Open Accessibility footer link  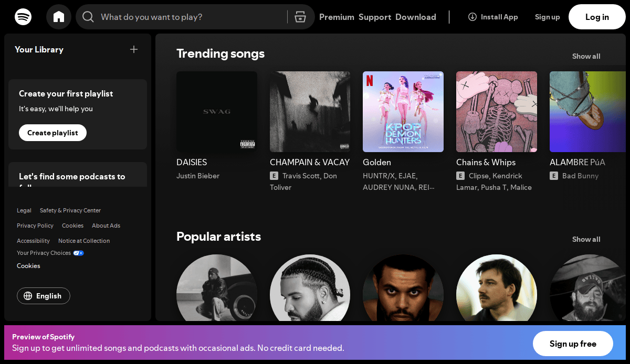click(33, 241)
